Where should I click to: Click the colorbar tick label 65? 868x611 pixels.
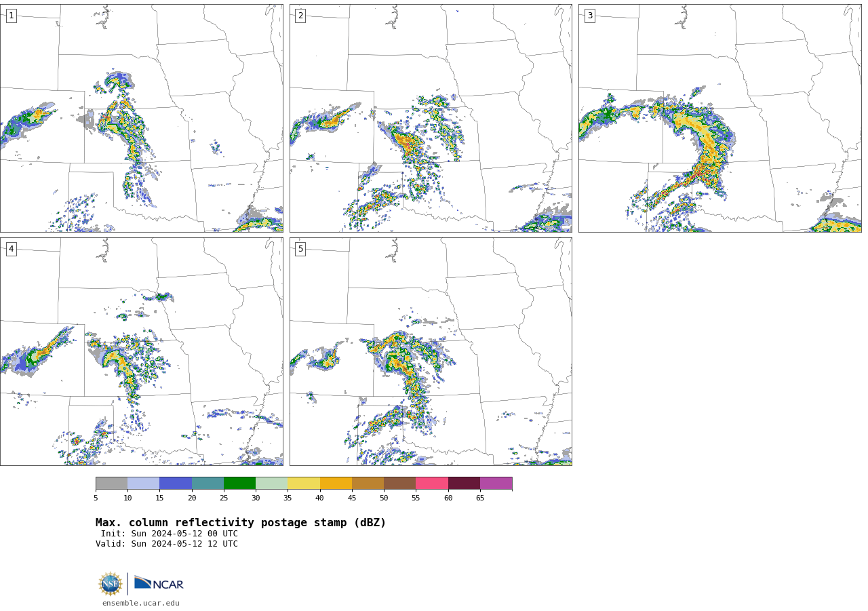(480, 498)
